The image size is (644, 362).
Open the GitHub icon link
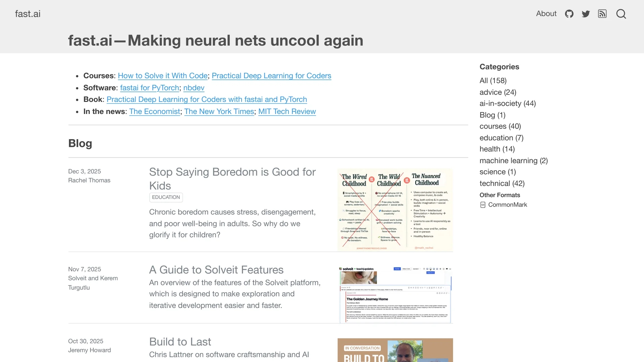pos(569,14)
